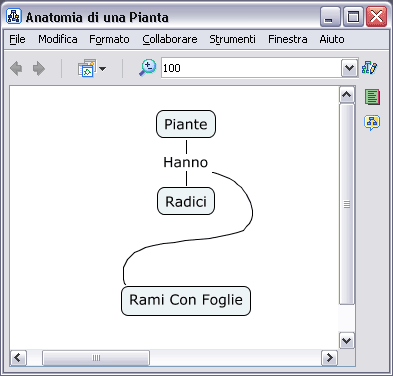Select the Hanno linking phrase
Image resolution: width=393 pixels, height=376 pixels.
tap(186, 162)
